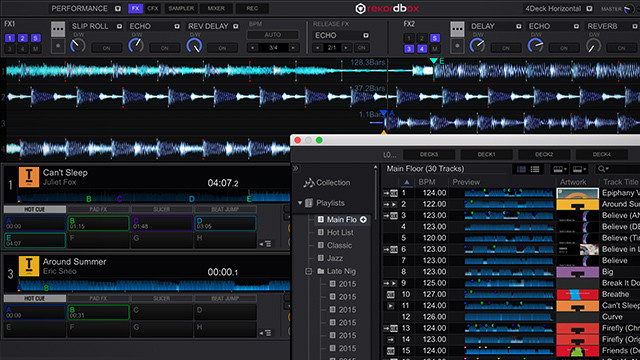Viewport: 640px width, 360px height.
Task: Open the 4Deck Horizontal layout dropdown
Action: tap(589, 9)
